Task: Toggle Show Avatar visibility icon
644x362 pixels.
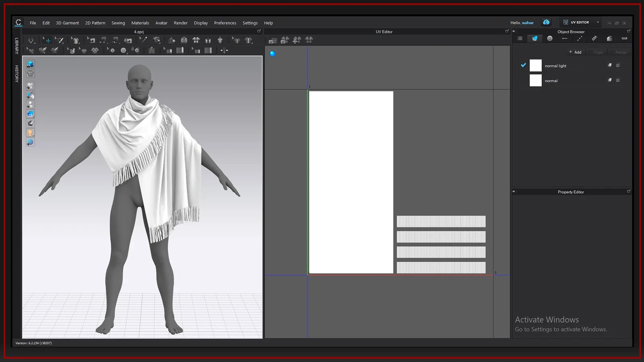Action: click(30, 105)
